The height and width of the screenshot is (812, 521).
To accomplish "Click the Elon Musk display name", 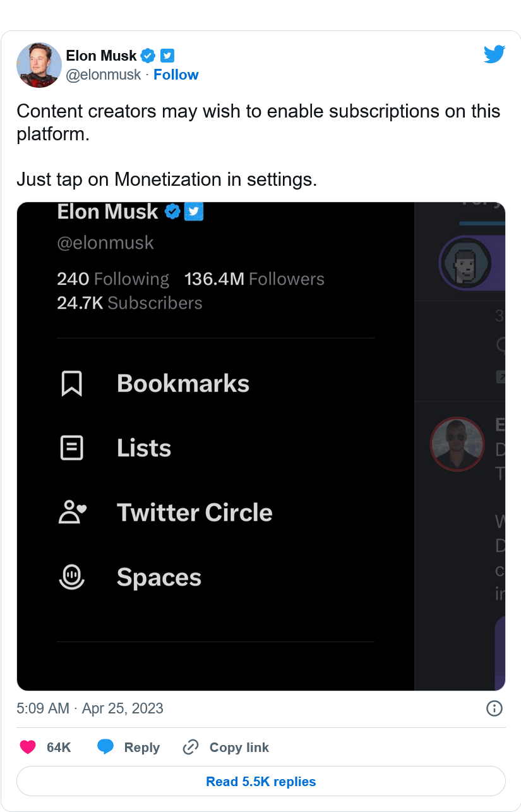I will (101, 56).
